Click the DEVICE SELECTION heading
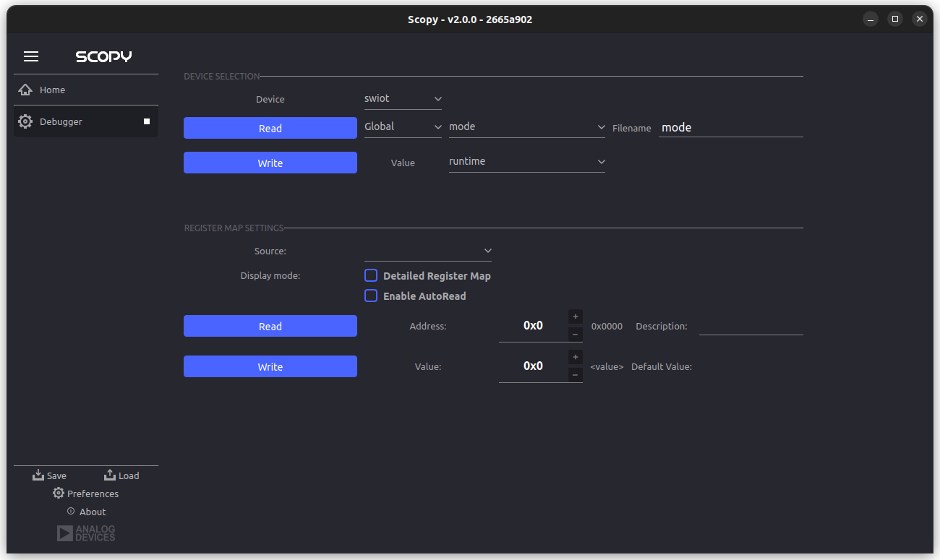940x560 pixels. tap(221, 76)
